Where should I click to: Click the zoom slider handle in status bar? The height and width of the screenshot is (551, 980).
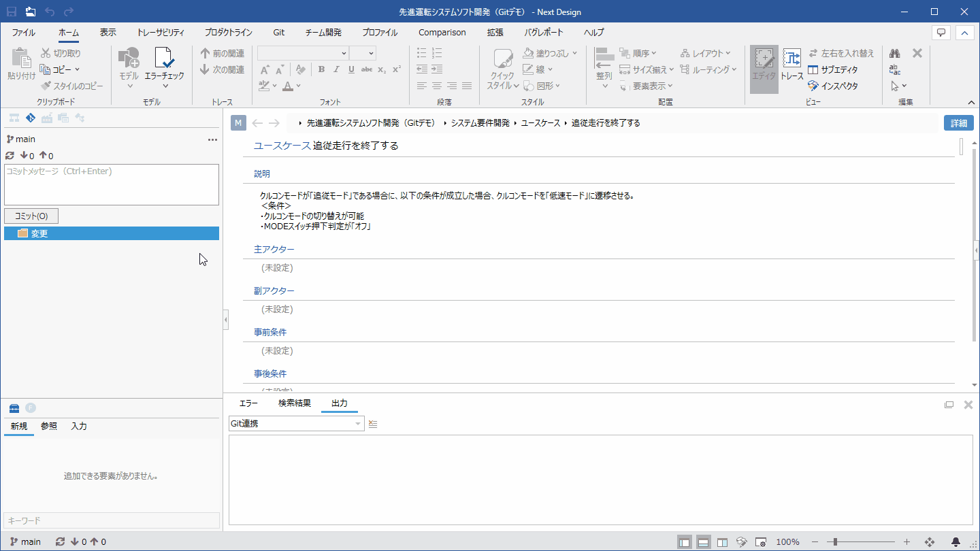[835, 542]
